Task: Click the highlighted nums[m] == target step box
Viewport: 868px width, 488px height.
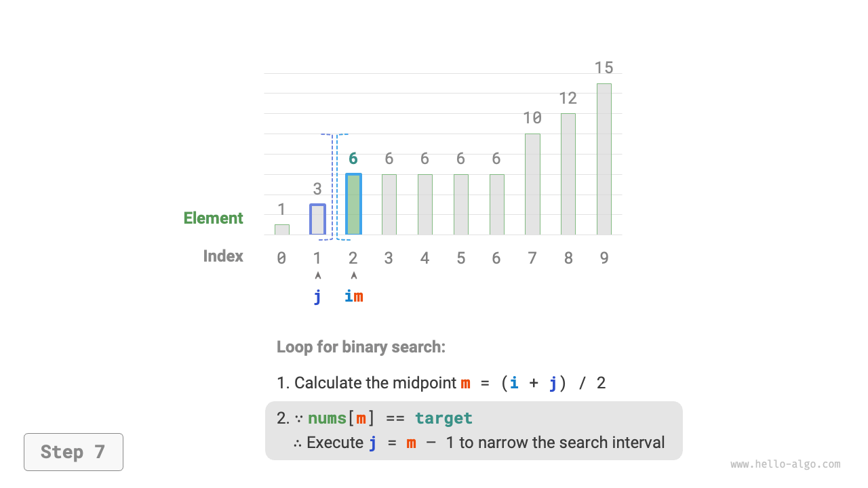Action: click(473, 430)
